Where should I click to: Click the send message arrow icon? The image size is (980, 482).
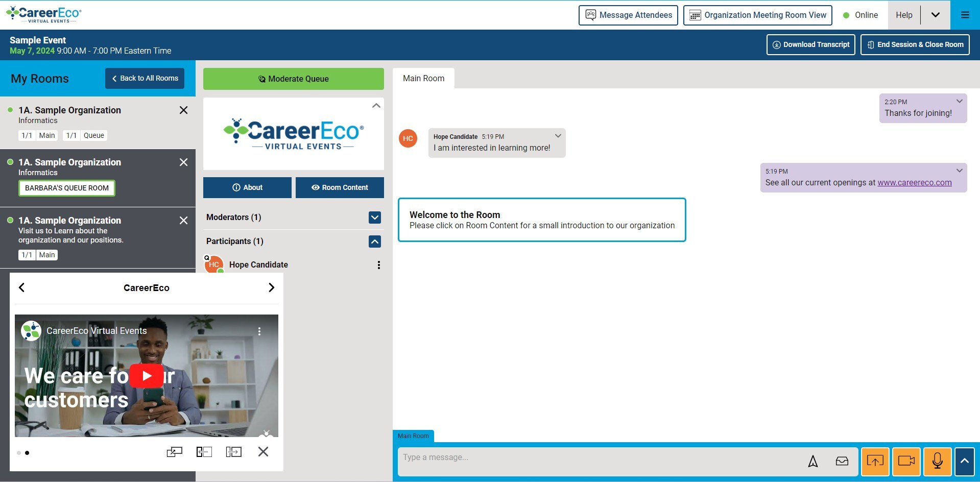coord(813,462)
